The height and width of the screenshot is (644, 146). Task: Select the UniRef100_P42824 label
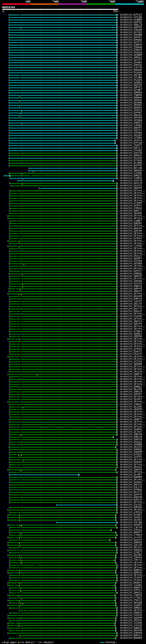click(131, 52)
